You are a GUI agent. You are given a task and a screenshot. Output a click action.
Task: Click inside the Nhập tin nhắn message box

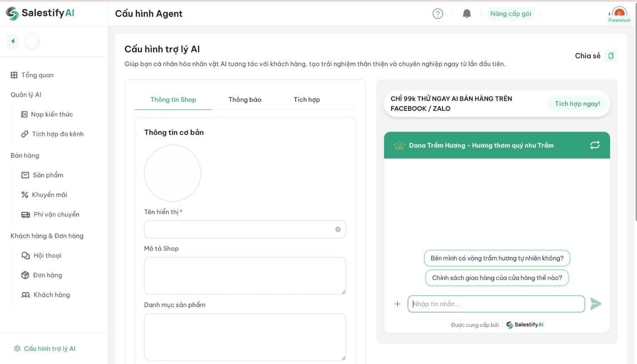click(x=496, y=303)
